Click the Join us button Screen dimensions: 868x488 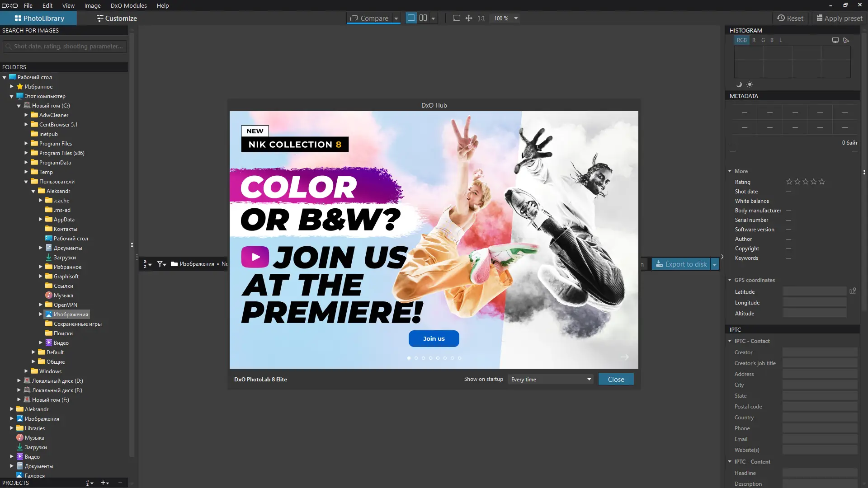(434, 338)
